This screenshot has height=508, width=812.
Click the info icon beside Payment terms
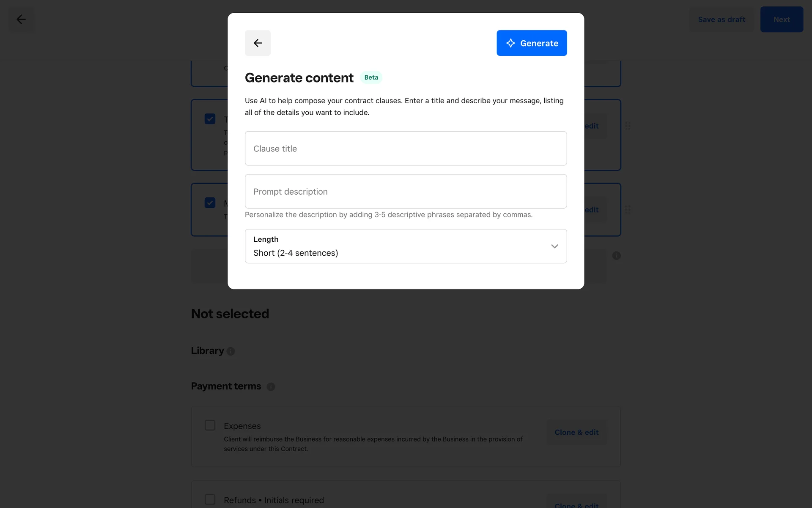pyautogui.click(x=271, y=387)
